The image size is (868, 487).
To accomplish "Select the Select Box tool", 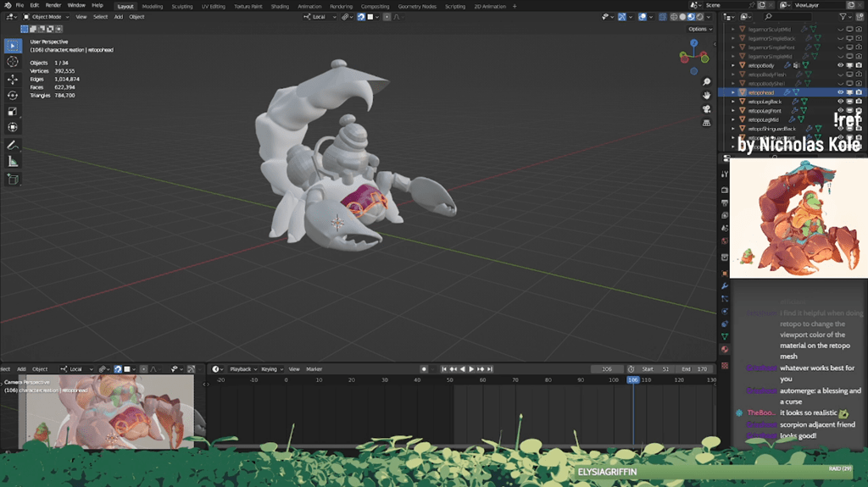I will 13,46.
